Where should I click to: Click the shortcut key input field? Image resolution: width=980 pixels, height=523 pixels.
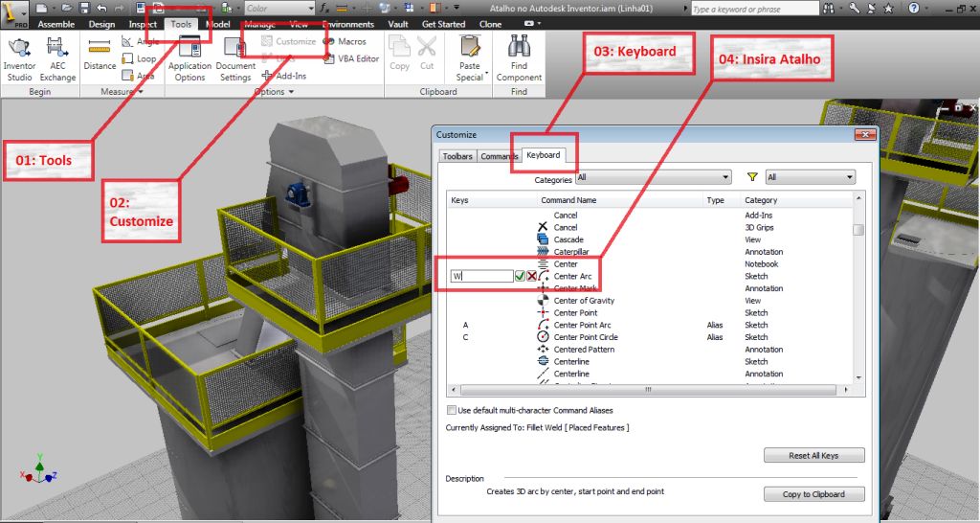(481, 276)
